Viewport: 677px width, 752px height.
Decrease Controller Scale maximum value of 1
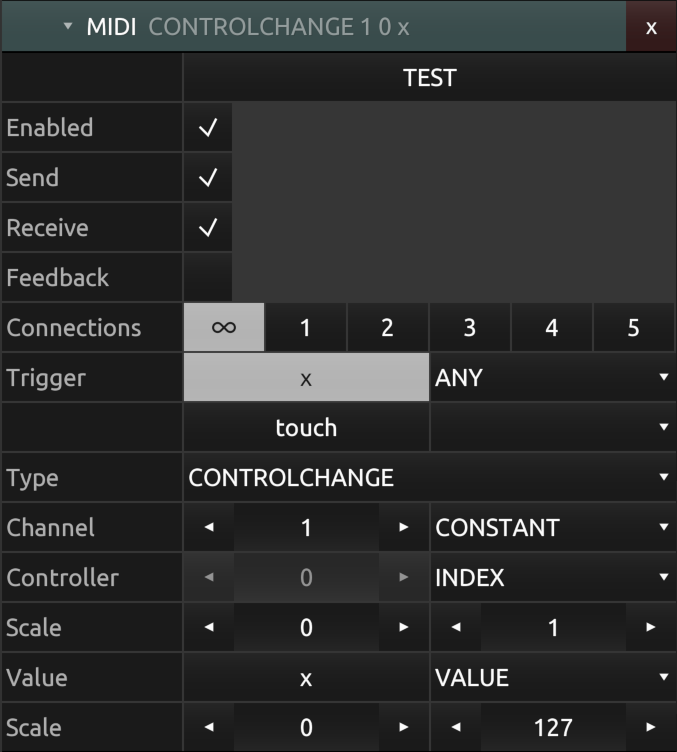tap(456, 627)
